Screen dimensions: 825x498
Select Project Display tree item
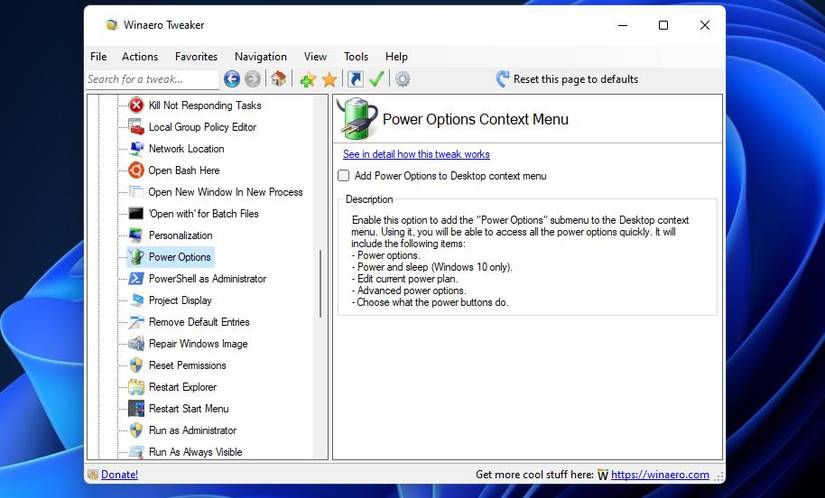pos(180,300)
